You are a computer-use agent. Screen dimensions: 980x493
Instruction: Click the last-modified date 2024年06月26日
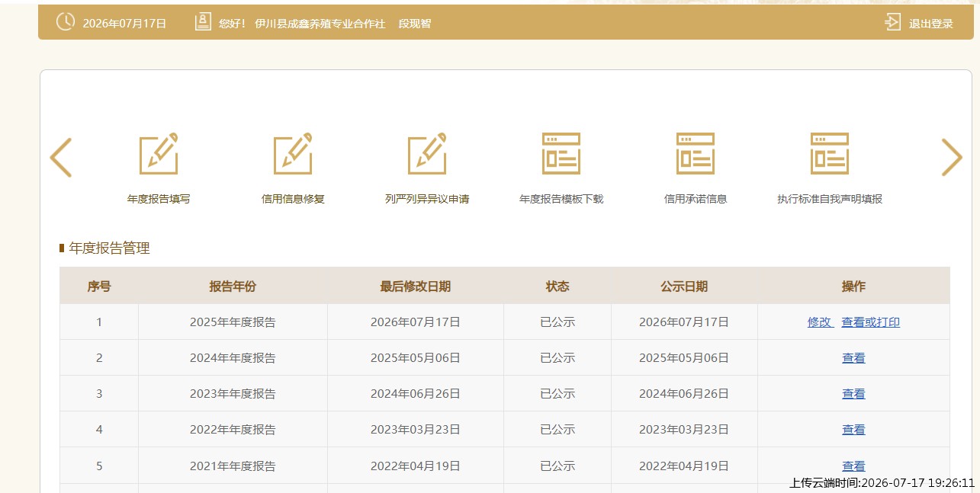[x=416, y=394]
